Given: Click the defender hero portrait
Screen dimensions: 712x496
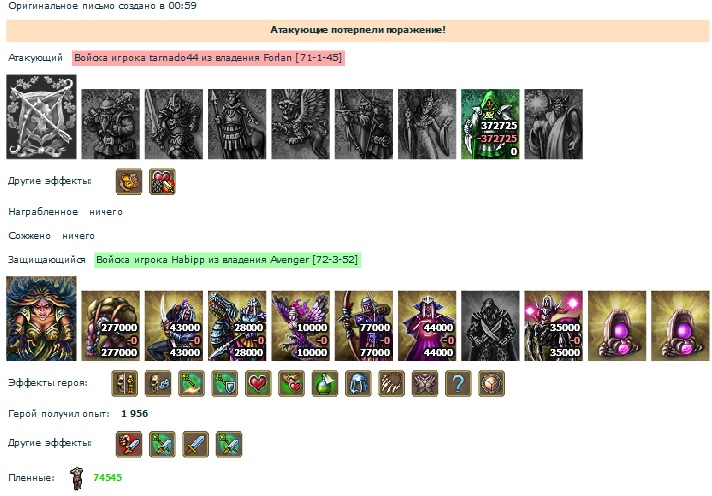Looking at the screenshot, I should point(41,318).
